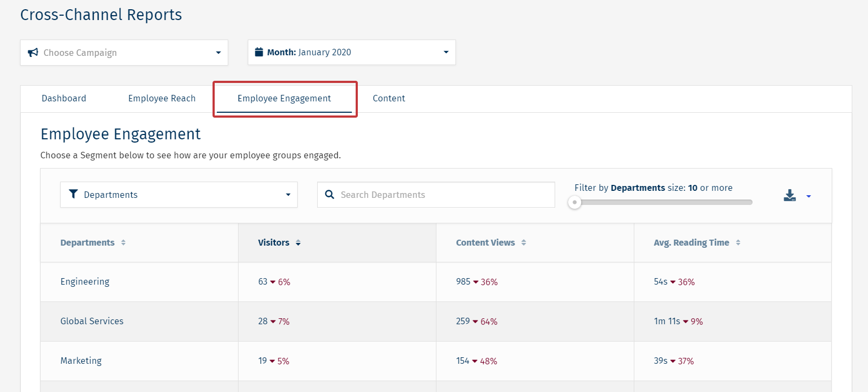Switch to the Employee Reach tab
Screen dimensions: 868x392
pyautogui.click(x=162, y=98)
